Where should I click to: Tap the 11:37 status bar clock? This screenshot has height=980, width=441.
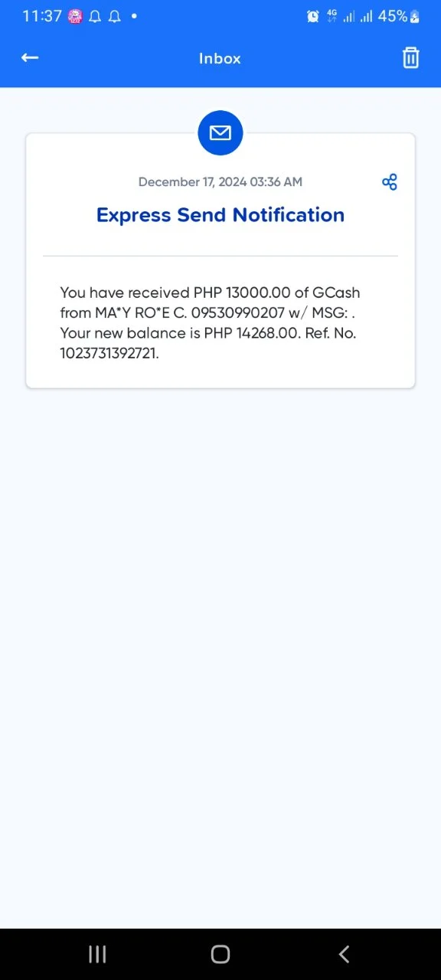(x=42, y=16)
